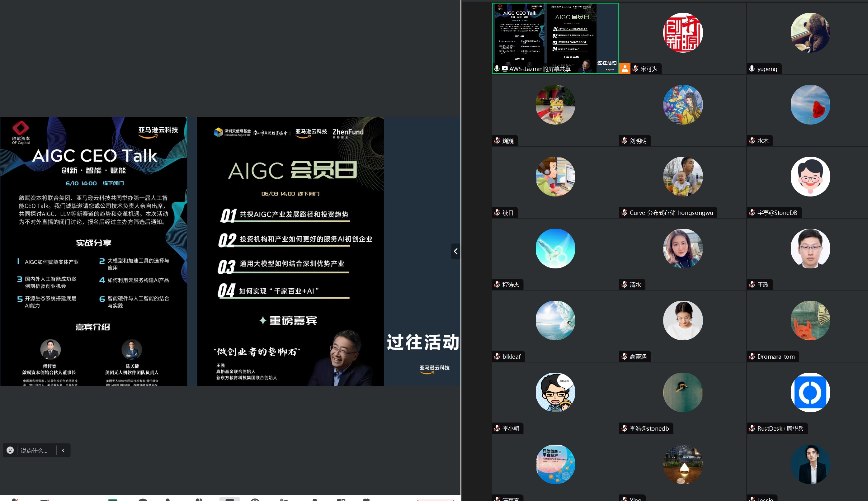This screenshot has height=501, width=868.
Task: Open the emoji picker in the chat box
Action: 10,450
